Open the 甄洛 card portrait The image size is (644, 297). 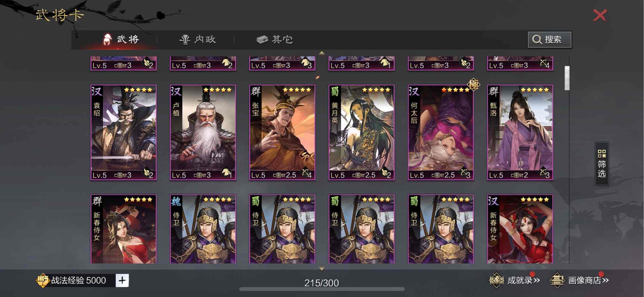point(520,133)
